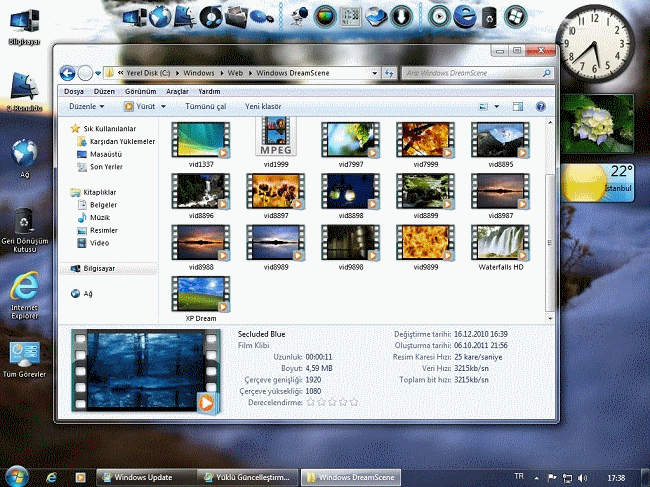Open the help question mark icon

541,107
